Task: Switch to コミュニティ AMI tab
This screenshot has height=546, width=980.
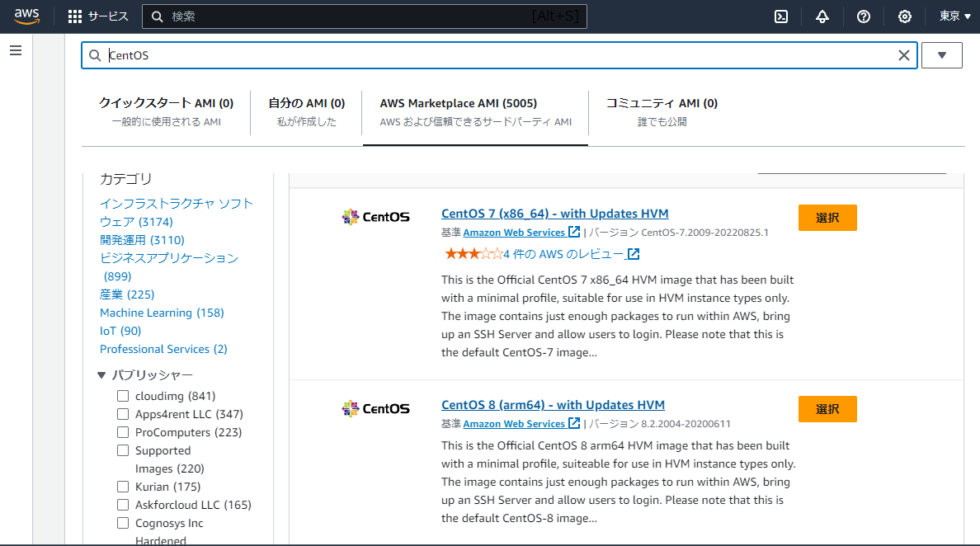Action: click(662, 112)
